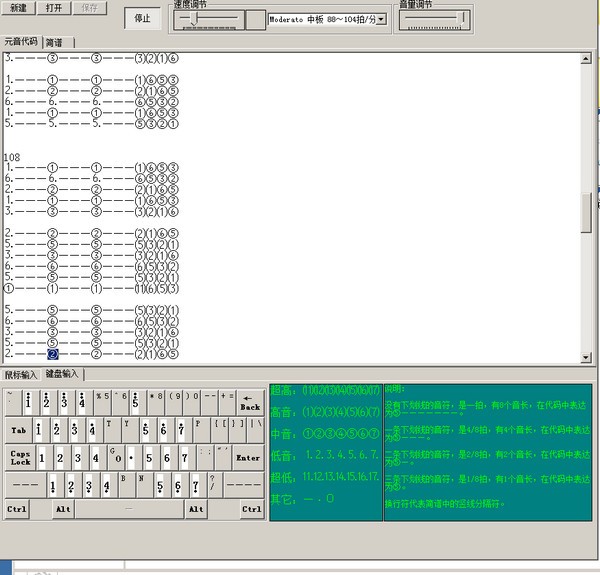This screenshot has height=575, width=600.
Task: Click the highlighted ② note in code editor
Action: coord(52,354)
